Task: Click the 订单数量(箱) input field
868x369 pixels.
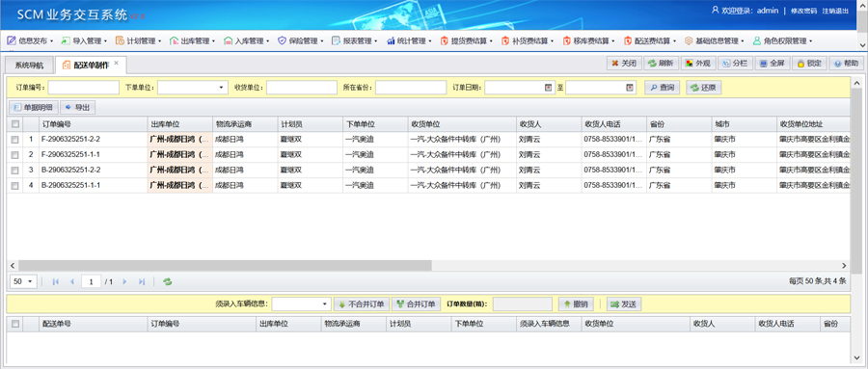Action: (523, 303)
